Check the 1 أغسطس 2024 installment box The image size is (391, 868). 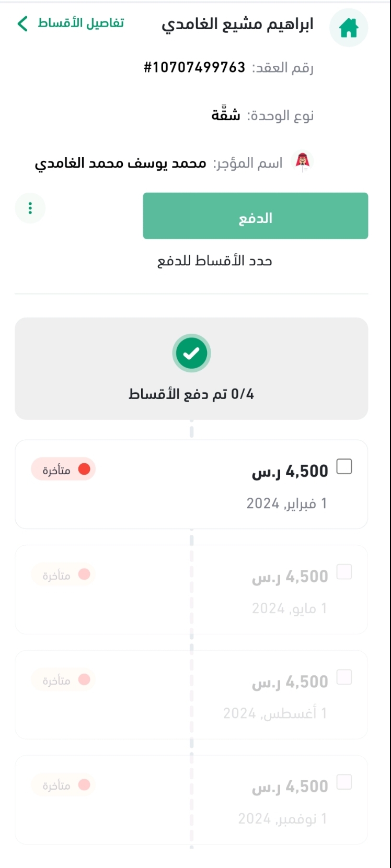tap(344, 677)
